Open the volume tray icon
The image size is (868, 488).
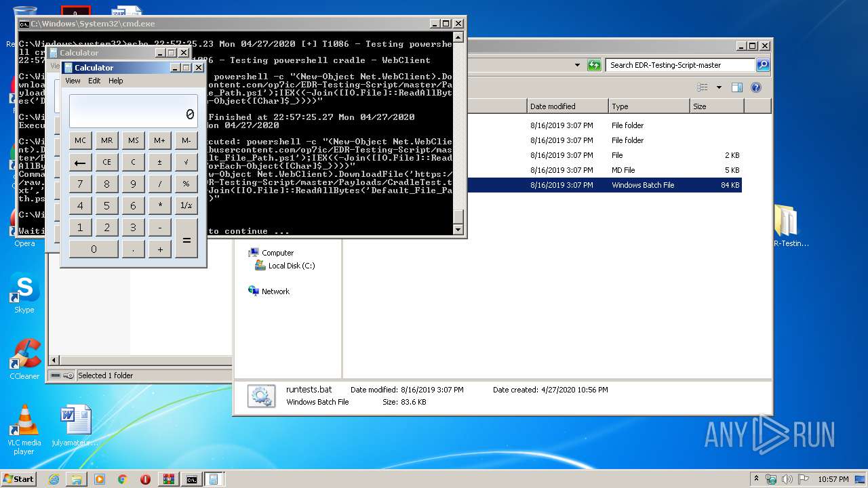point(787,479)
